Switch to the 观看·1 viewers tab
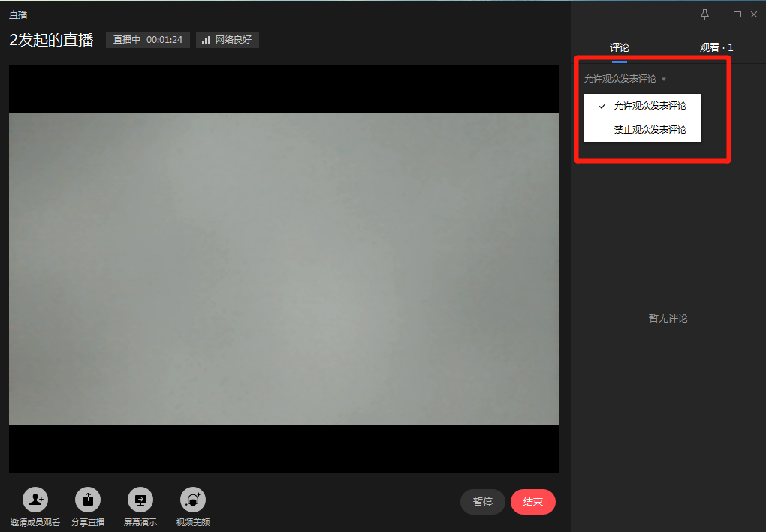 716,47
